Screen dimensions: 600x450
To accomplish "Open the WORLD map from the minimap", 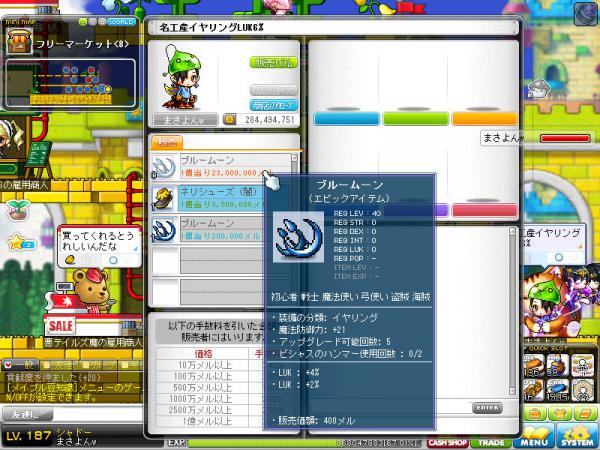I will click(121, 22).
